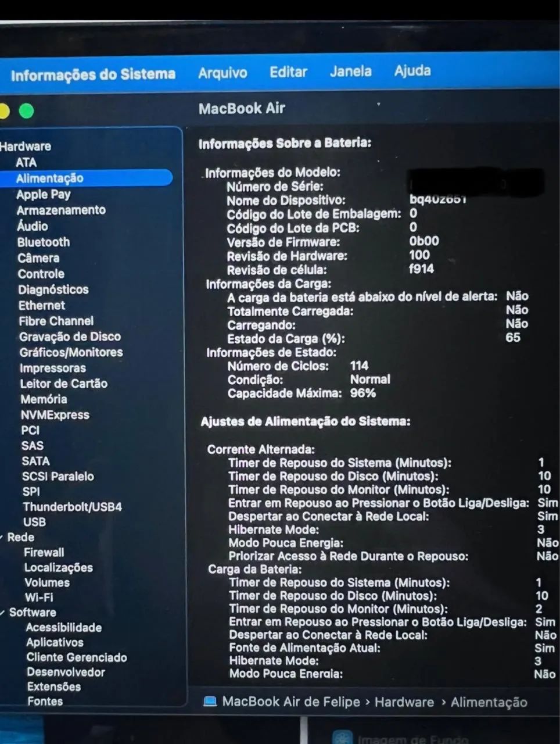
Task: Select Acessibilidade under Software
Action: 64,627
